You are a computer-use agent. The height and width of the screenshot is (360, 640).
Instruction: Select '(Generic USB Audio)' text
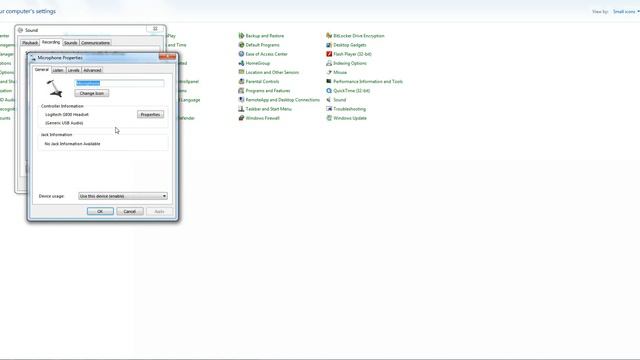64,123
